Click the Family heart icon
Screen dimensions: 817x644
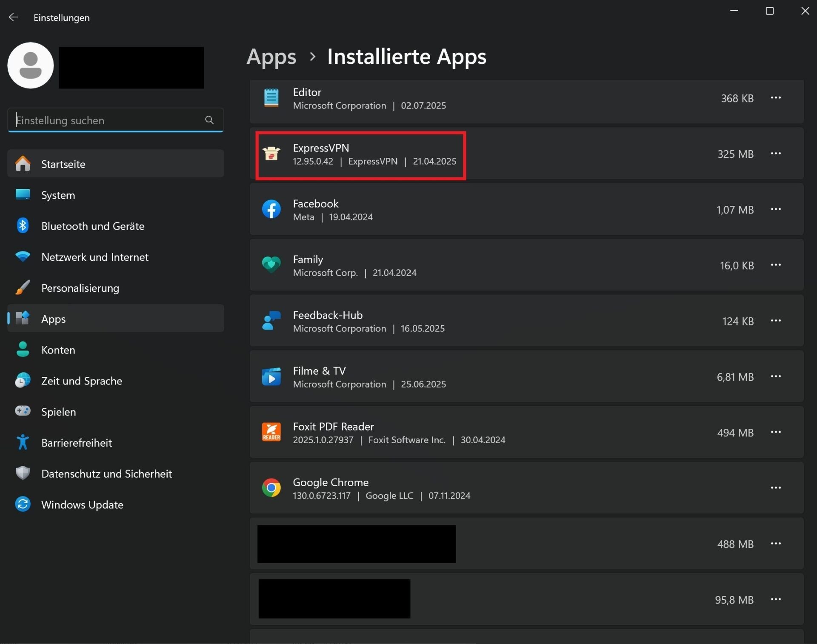tap(271, 265)
